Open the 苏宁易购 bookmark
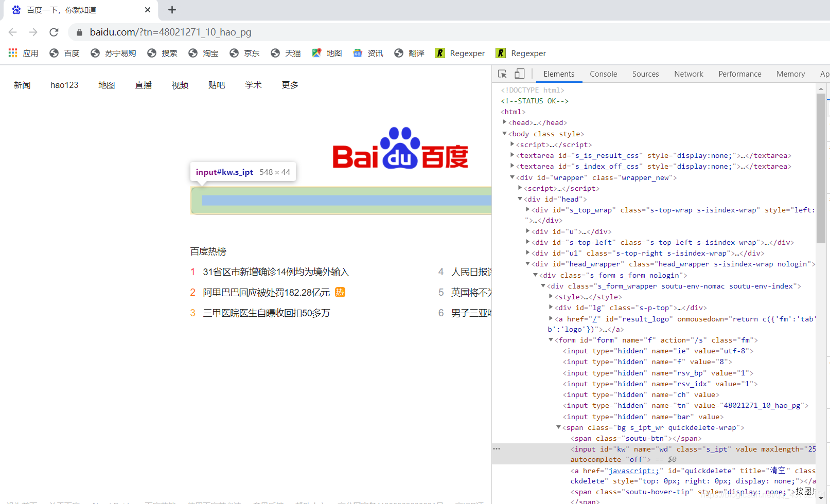The image size is (830, 504). point(113,53)
